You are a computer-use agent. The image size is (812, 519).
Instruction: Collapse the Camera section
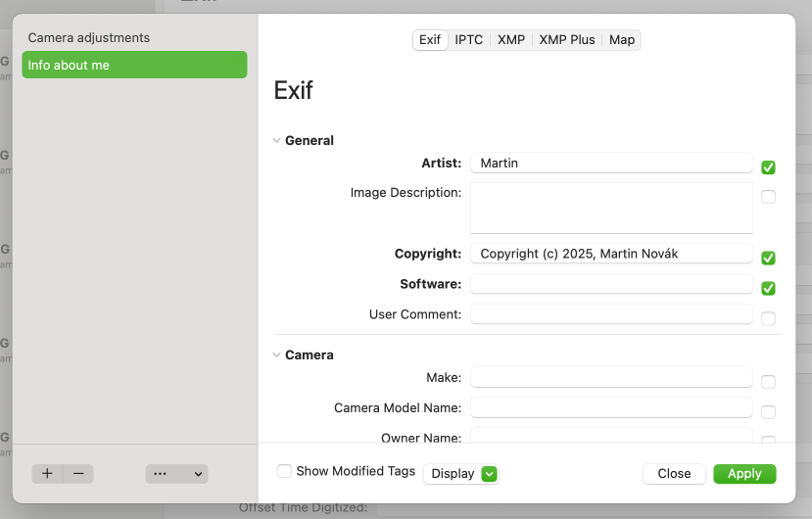coord(277,355)
